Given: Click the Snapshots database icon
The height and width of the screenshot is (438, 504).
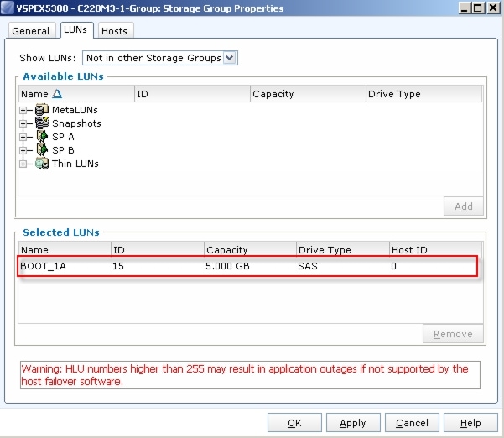Looking at the screenshot, I should click(x=42, y=123).
